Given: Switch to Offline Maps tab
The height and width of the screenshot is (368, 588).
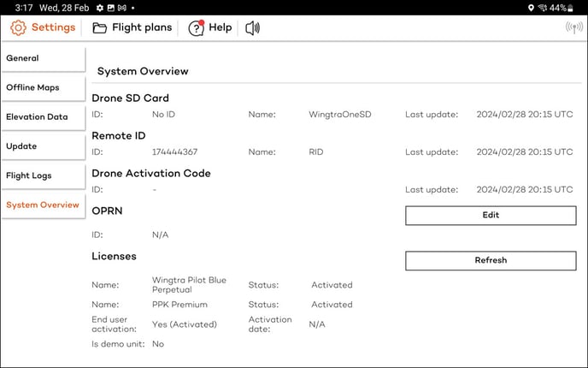Looking at the screenshot, I should coord(44,88).
